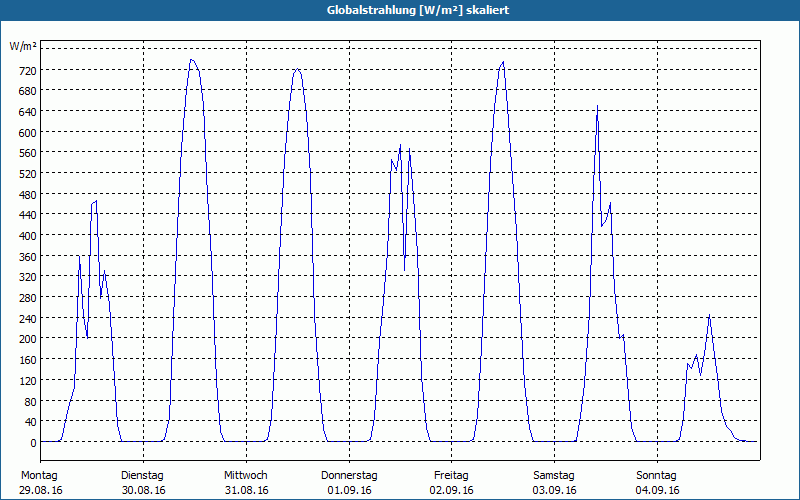The width and height of the screenshot is (800, 500).
Task: Select the Dienstag day label
Action: point(142,476)
